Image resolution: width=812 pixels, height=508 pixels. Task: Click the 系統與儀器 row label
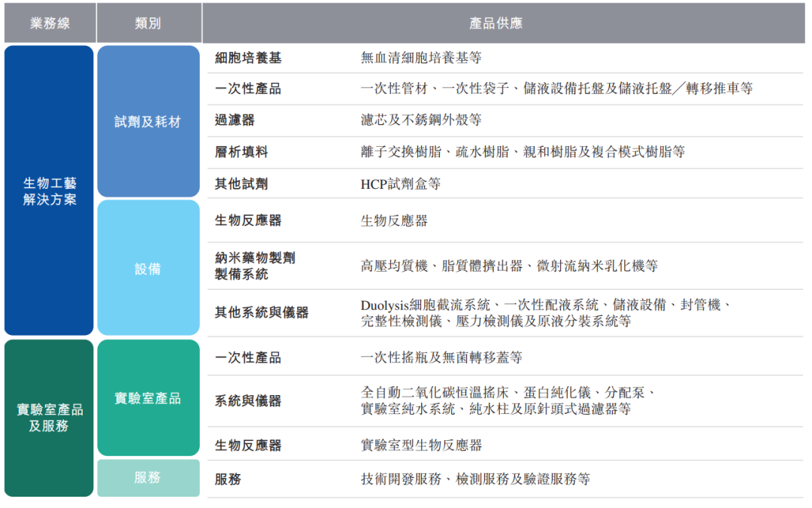248,401
